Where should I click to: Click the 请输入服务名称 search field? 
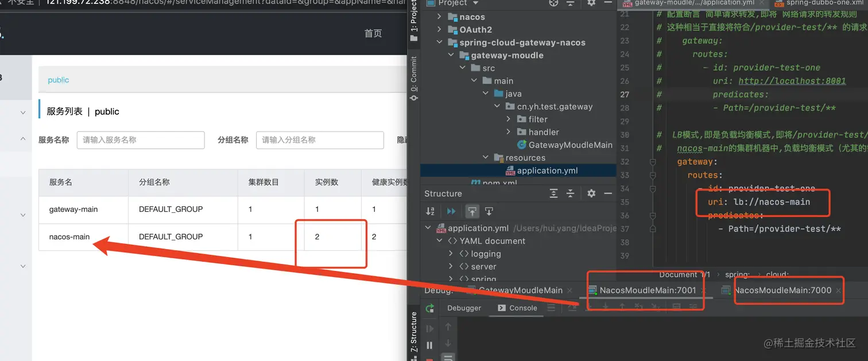(140, 140)
